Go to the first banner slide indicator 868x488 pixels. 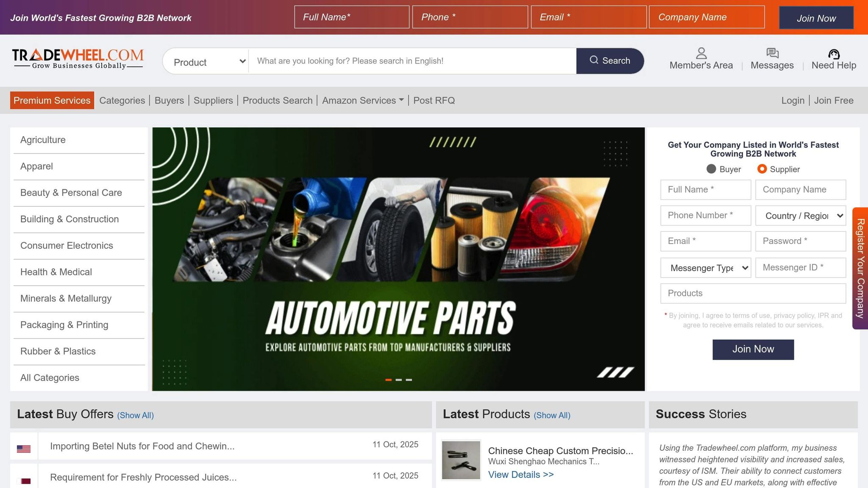coord(388,380)
